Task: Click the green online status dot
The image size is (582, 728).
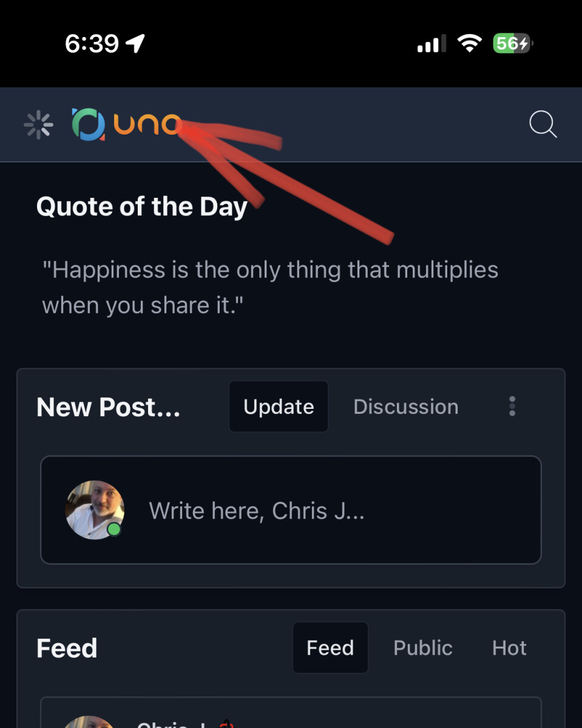Action: point(113,530)
